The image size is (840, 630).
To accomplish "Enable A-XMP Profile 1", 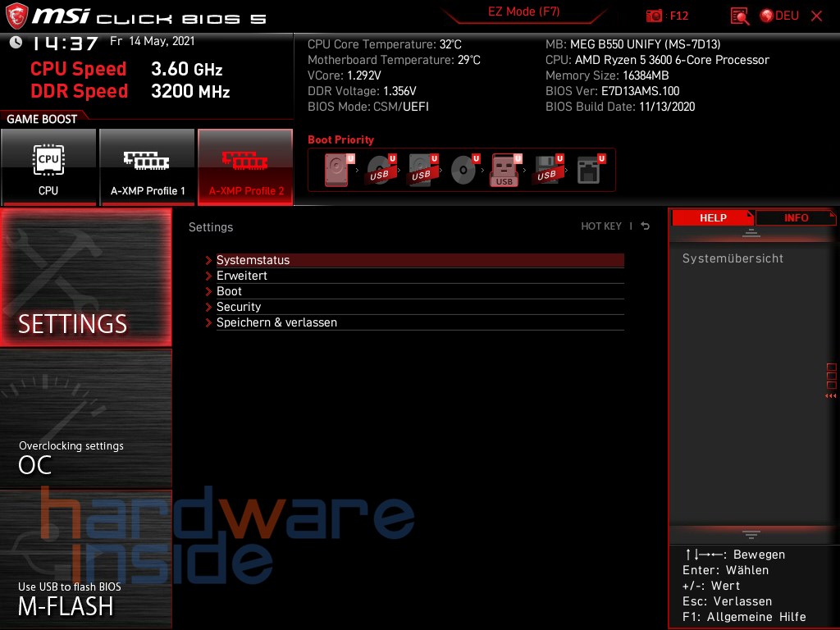I will pyautogui.click(x=148, y=167).
